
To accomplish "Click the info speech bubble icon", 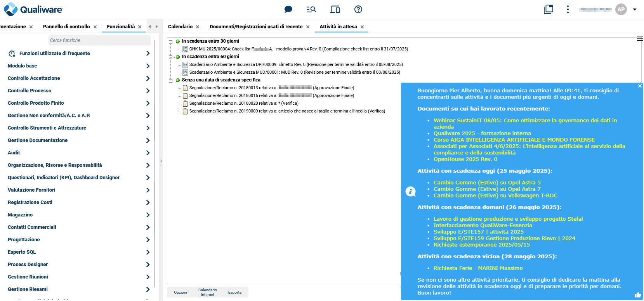I will (411, 191).
